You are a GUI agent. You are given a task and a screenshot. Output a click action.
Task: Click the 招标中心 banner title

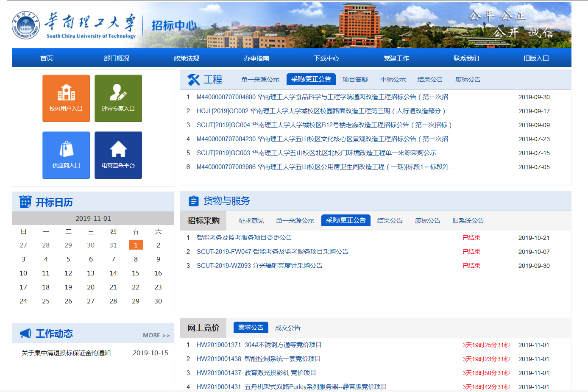(174, 25)
